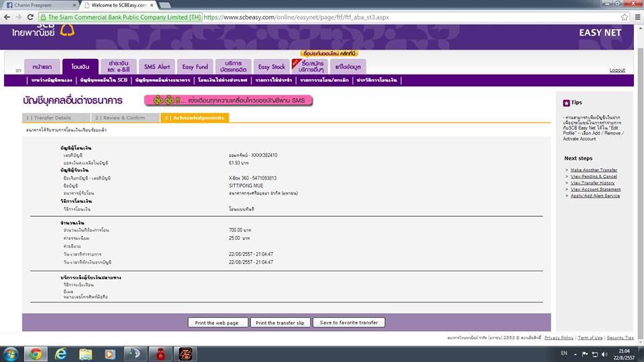Open Chrome from the taskbar
This screenshot has height=362, width=644.
point(36,354)
